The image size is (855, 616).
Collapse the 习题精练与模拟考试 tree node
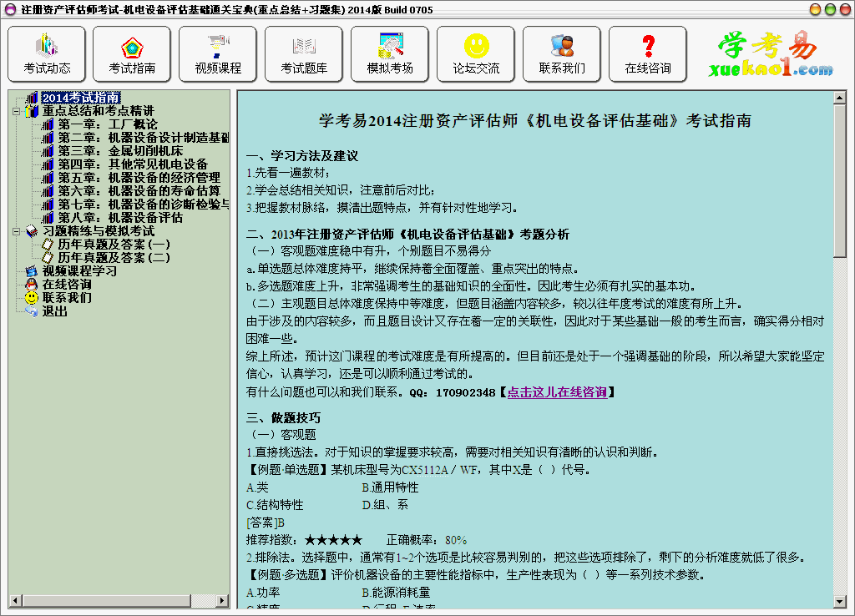[x=17, y=231]
